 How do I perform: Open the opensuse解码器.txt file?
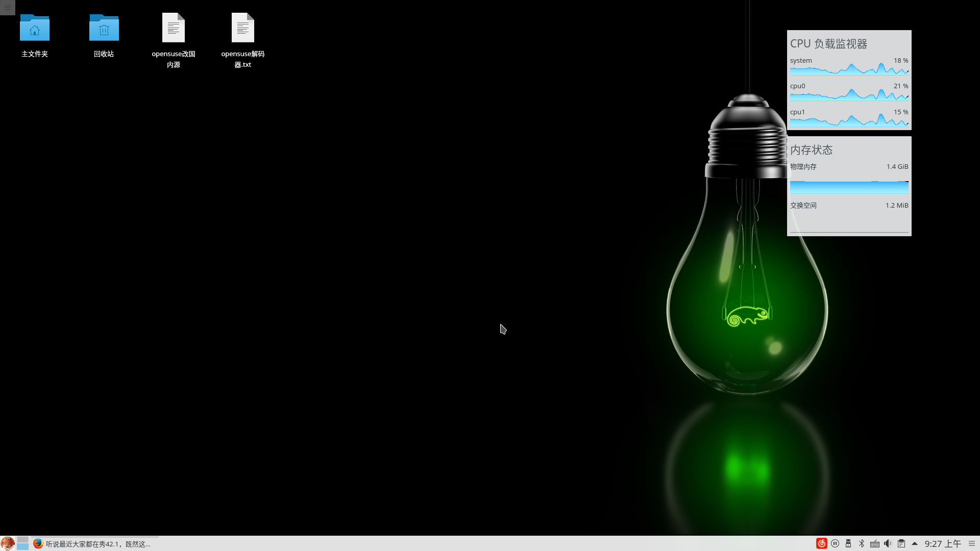coord(243,28)
